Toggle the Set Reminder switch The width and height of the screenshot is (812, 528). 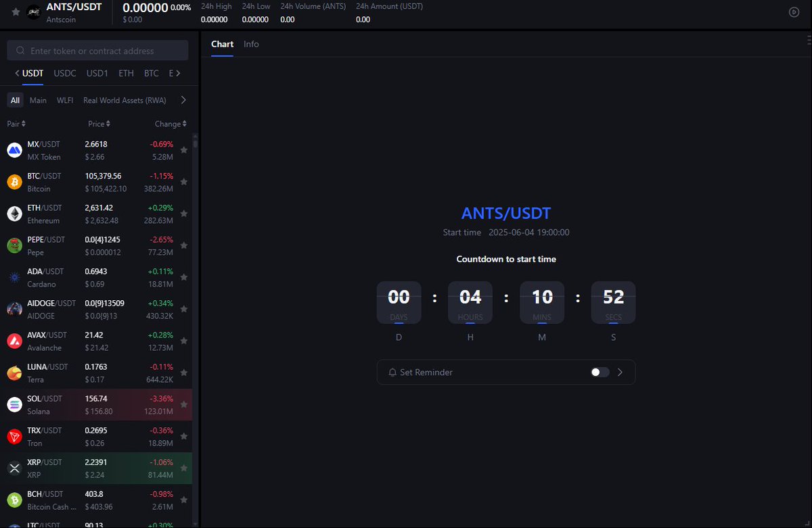600,372
